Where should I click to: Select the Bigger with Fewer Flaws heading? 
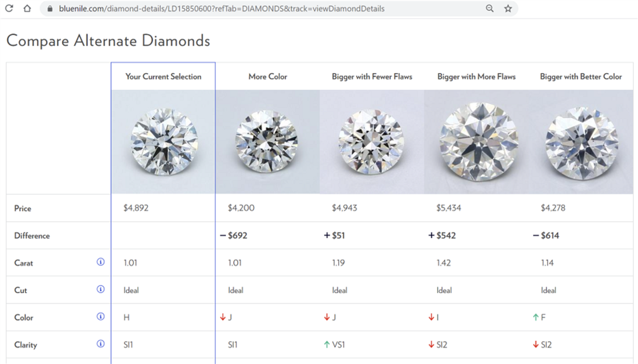tap(372, 77)
